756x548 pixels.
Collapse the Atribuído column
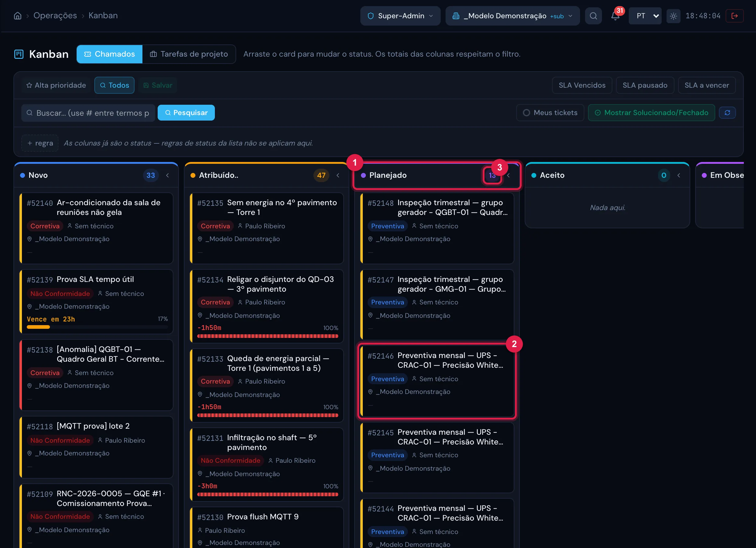tap(338, 175)
